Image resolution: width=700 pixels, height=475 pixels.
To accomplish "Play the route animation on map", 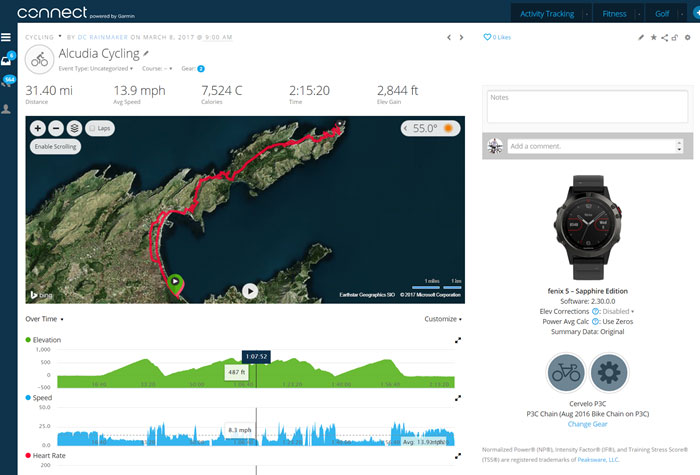I will [250, 291].
